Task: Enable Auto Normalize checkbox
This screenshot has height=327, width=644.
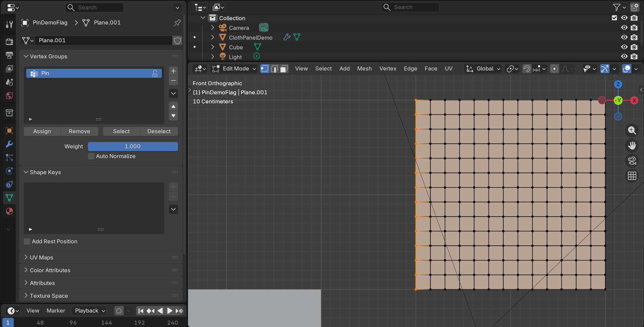Action: [x=91, y=156]
